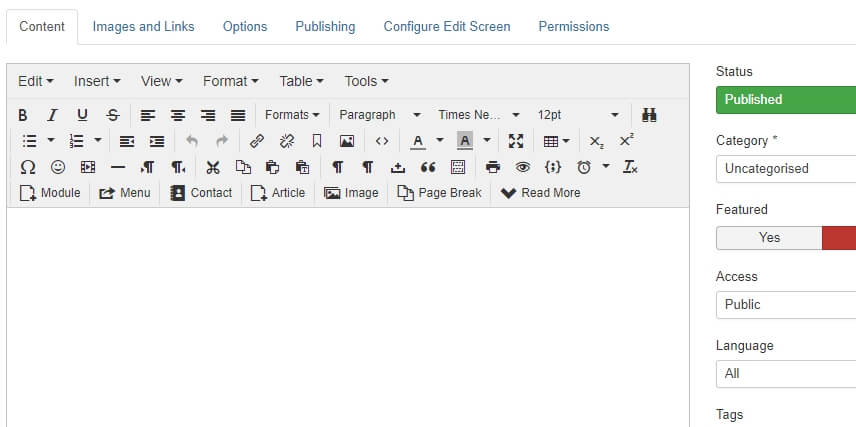
Task: Click the print icon in the toolbar
Action: (492, 167)
